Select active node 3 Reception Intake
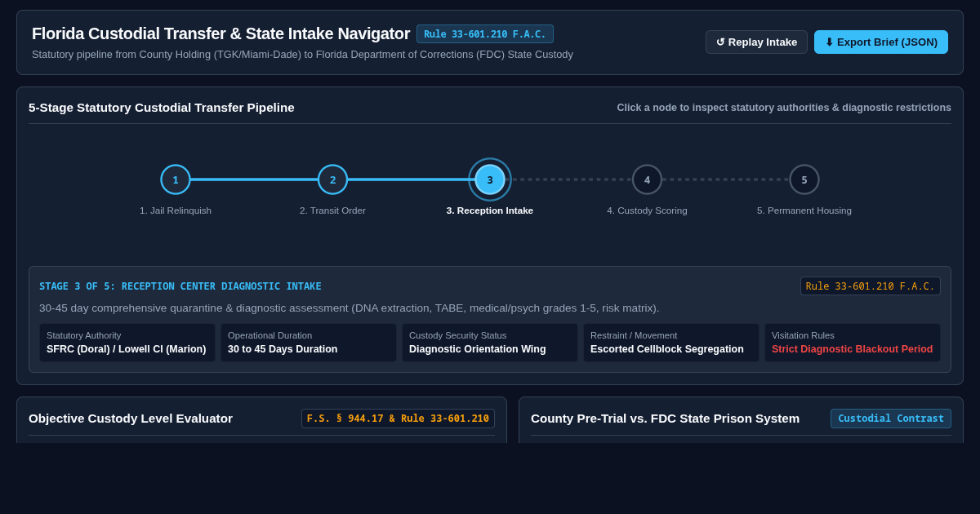 point(490,179)
